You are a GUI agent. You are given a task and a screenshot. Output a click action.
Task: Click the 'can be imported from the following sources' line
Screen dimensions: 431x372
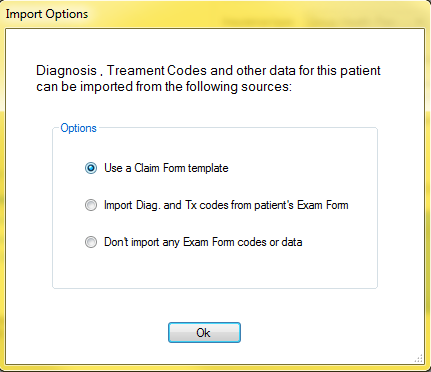click(x=164, y=87)
